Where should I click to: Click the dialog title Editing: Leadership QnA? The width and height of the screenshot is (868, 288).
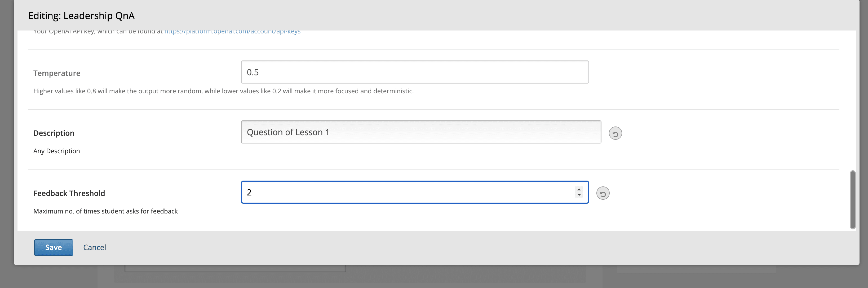click(82, 15)
